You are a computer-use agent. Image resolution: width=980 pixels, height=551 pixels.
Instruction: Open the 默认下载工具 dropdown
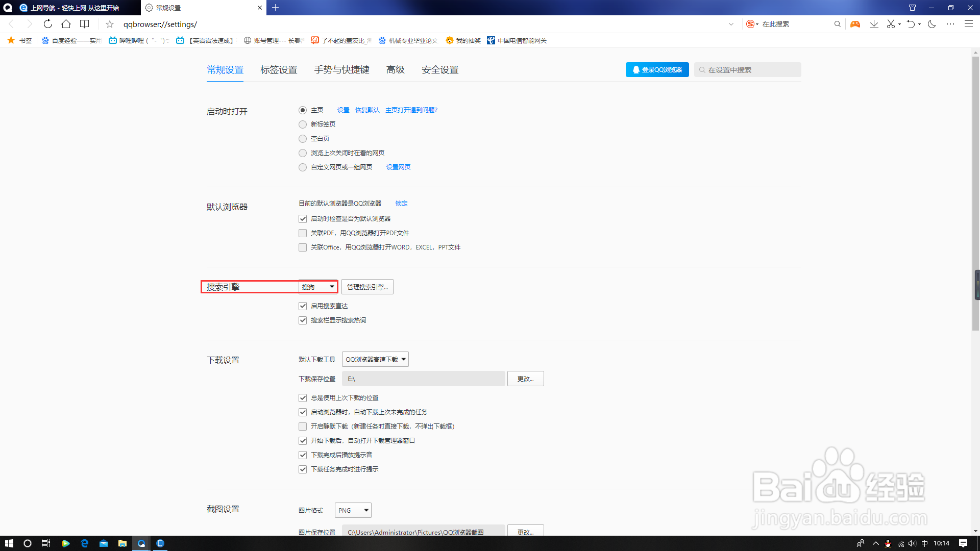[x=375, y=359]
